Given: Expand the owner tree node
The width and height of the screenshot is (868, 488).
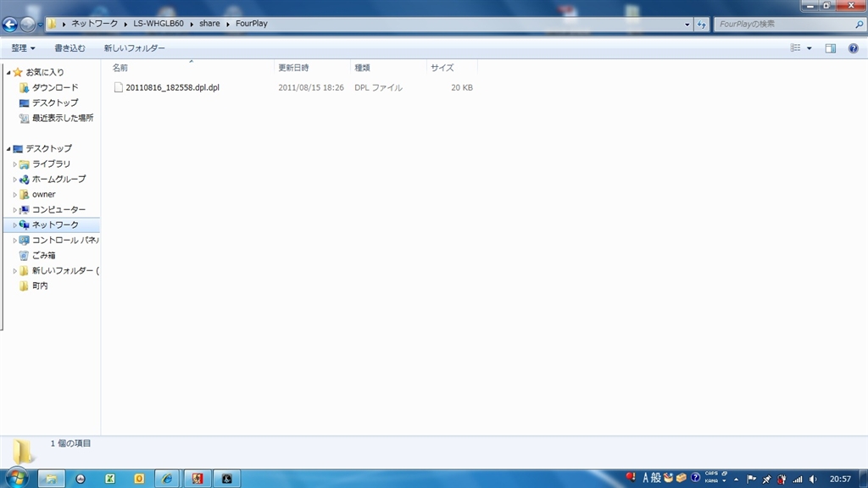Looking at the screenshot, I should click(x=15, y=195).
